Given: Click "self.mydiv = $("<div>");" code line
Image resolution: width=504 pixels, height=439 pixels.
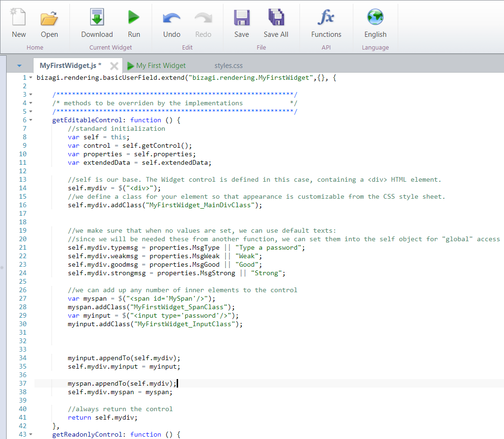Looking at the screenshot, I should click(x=114, y=188).
